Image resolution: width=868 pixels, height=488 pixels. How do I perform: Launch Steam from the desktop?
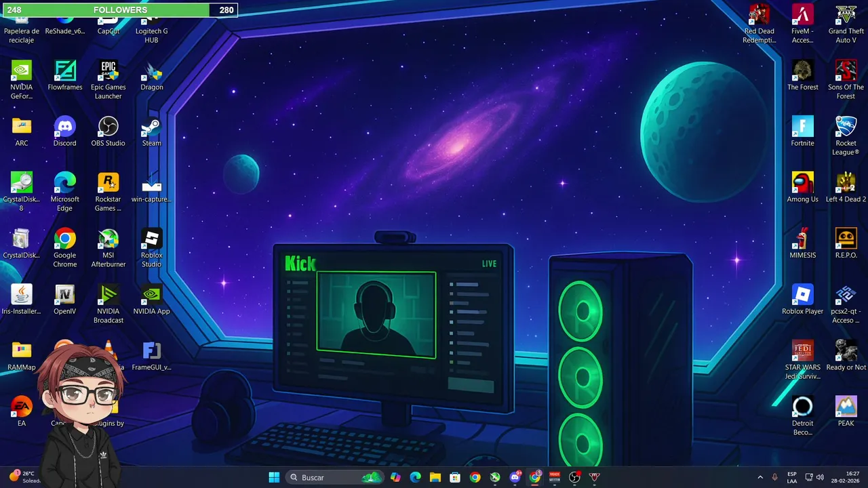(152, 131)
